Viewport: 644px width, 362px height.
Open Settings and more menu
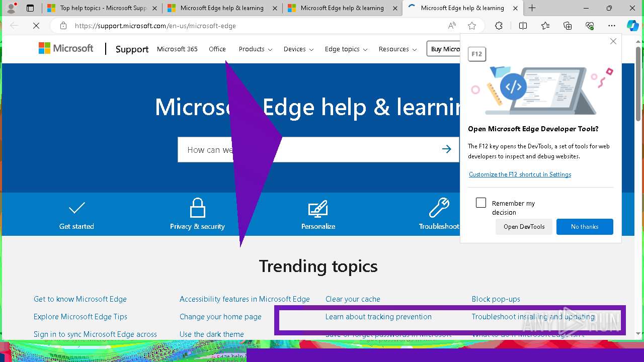612,26
